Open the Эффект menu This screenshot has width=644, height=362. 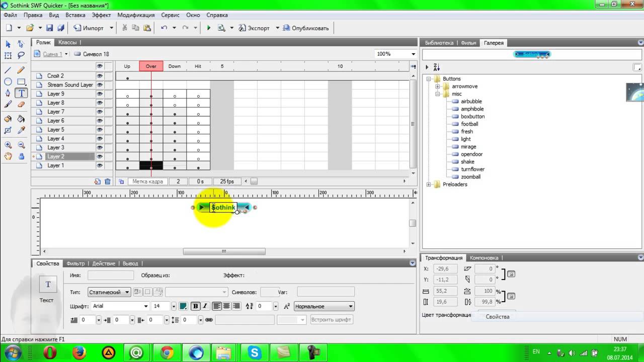pyautogui.click(x=101, y=15)
